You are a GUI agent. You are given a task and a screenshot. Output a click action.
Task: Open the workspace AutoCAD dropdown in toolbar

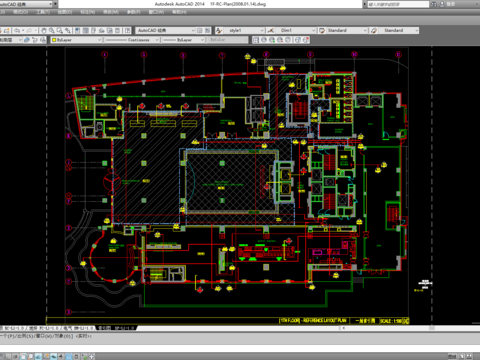point(165,30)
